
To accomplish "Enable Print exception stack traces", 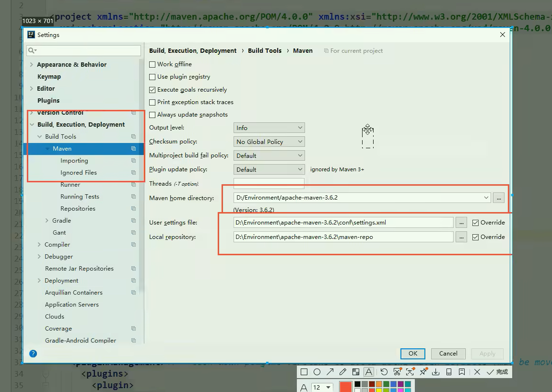I will point(152,102).
